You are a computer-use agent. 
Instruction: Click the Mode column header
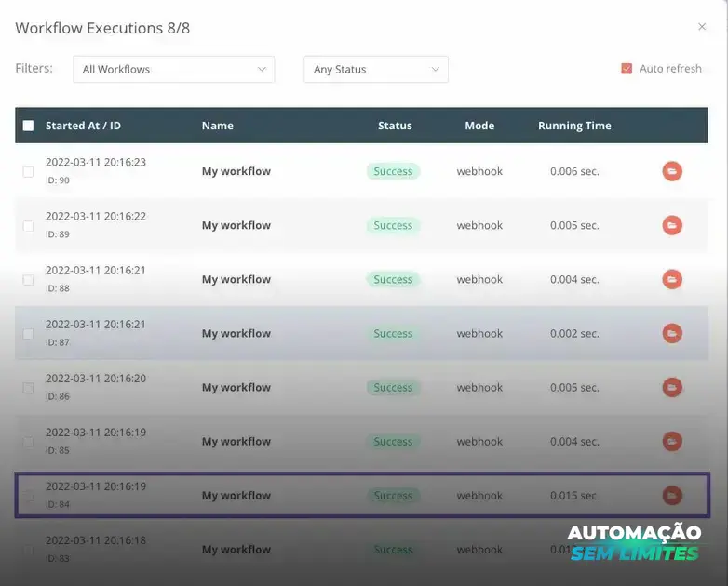479,126
